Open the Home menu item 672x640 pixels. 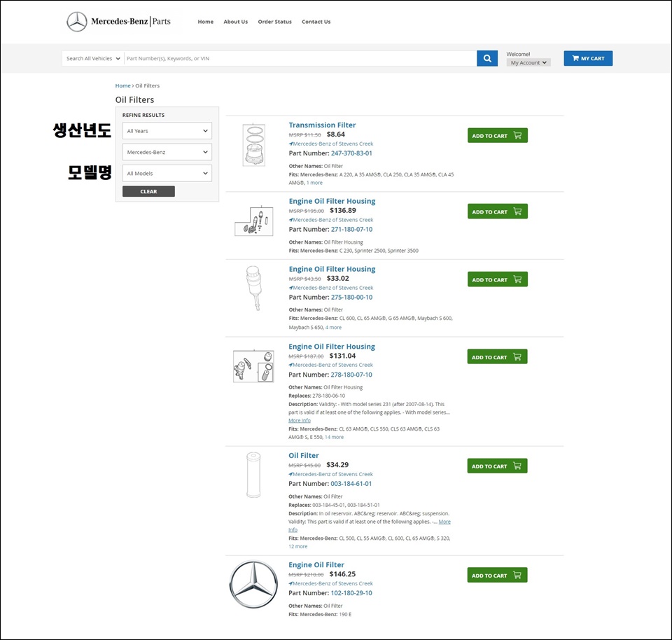[x=206, y=22]
